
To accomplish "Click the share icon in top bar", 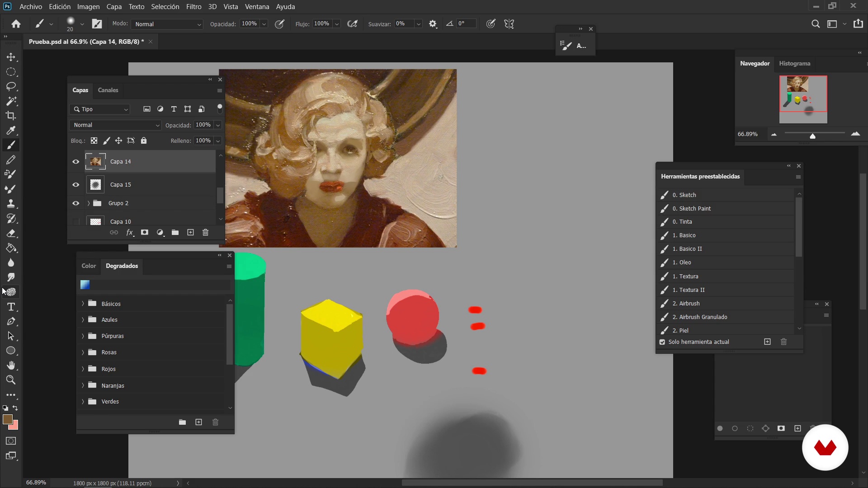I will coord(858,23).
